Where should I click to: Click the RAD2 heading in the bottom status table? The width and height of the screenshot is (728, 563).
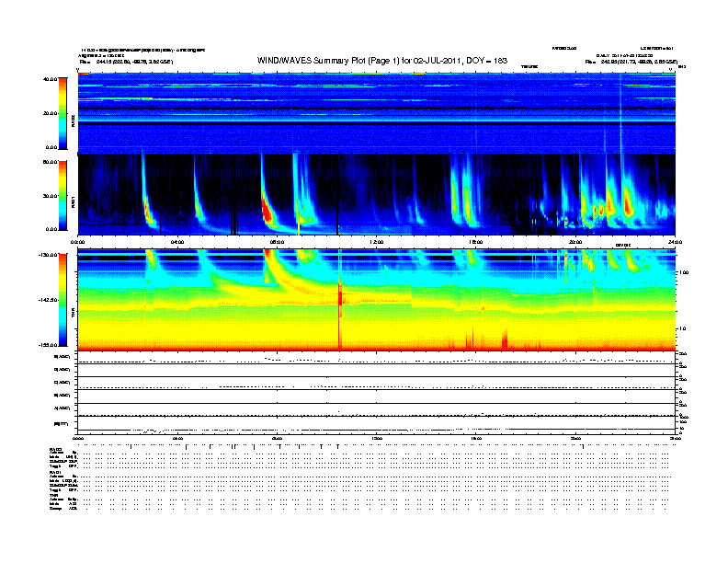click(x=56, y=449)
